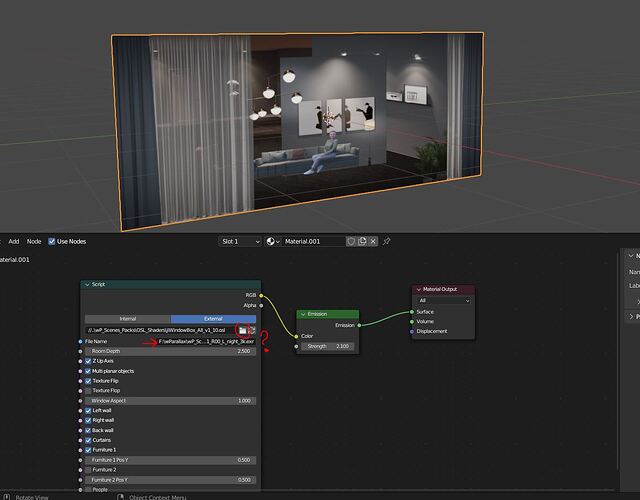Enable the People checkbox
This screenshot has width=640, height=500.
pos(88,489)
